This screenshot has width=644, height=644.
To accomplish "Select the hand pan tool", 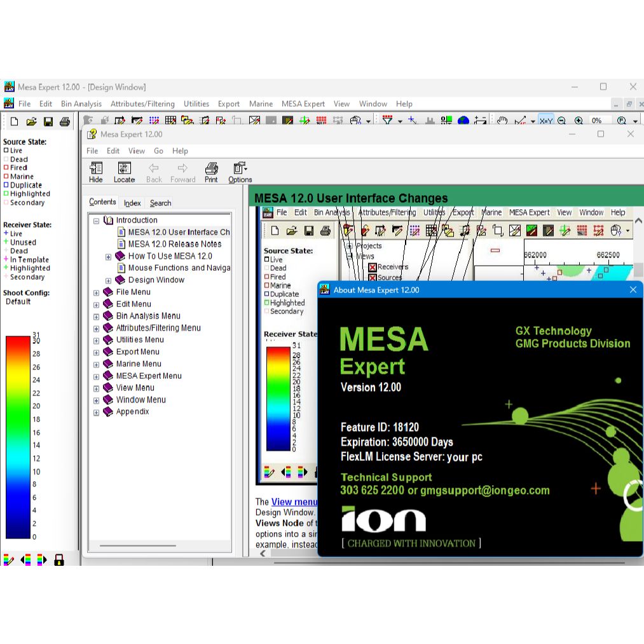I will [x=502, y=120].
